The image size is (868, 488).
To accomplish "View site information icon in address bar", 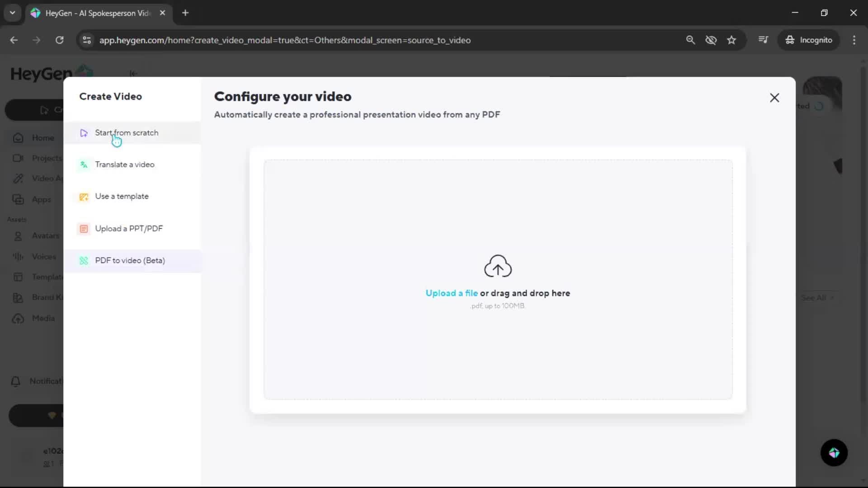I will (87, 40).
